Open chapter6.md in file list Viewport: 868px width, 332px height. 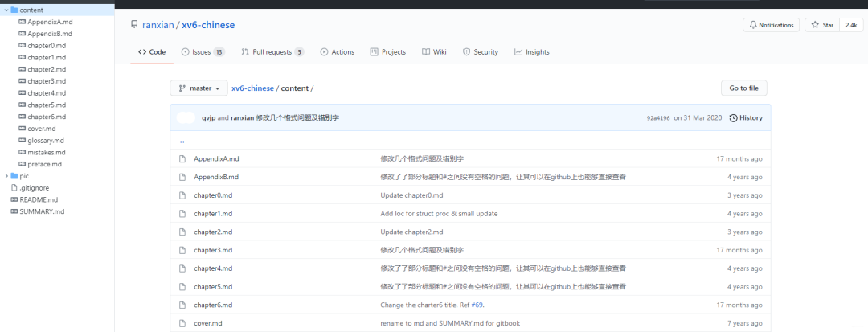213,305
